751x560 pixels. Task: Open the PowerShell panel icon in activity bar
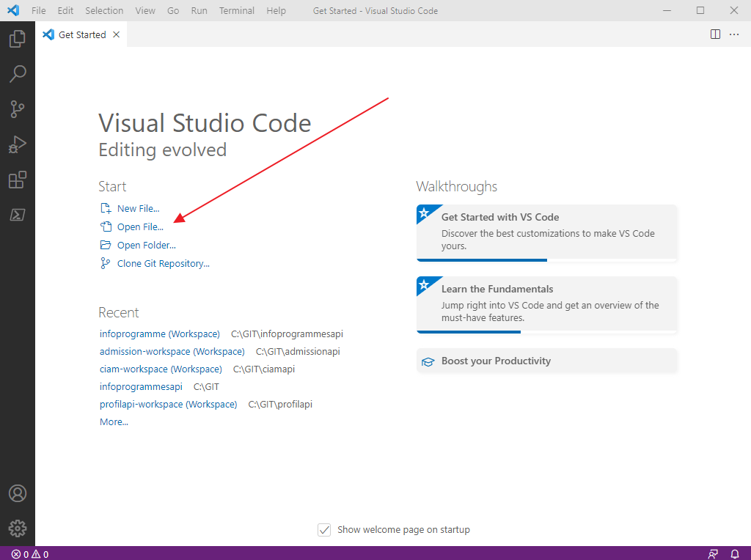tap(18, 215)
